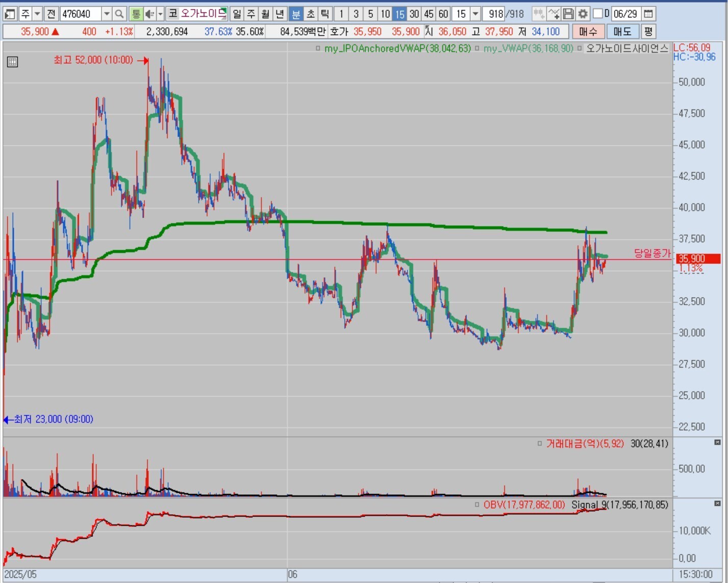
Task: Tick the D checkbox before the date
Action: [x=599, y=14]
